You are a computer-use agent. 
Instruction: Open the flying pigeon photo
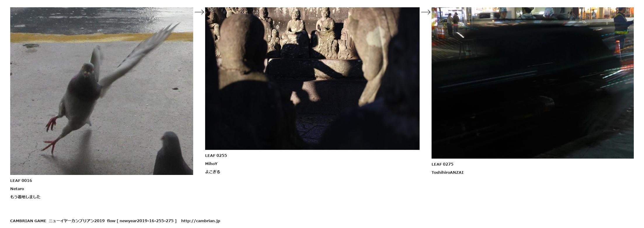[102, 91]
